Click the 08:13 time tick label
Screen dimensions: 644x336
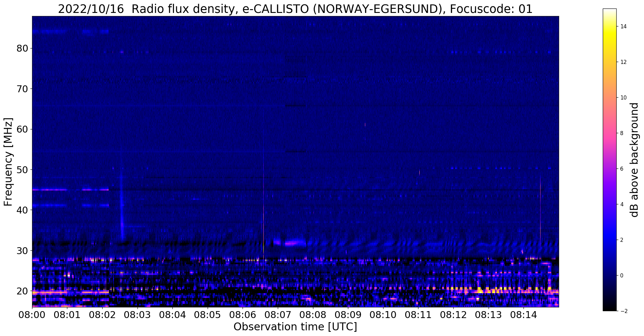(488, 315)
